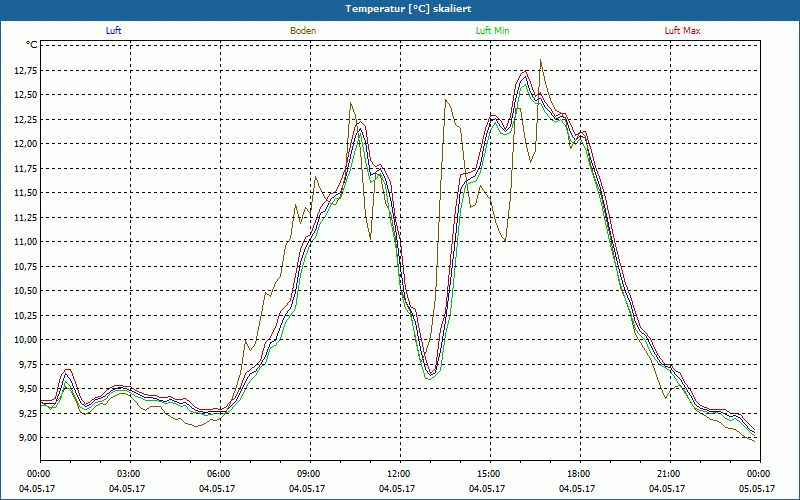Screen dimensions: 800x500
Task: Click the 06:00 time axis label
Action: tap(220, 474)
